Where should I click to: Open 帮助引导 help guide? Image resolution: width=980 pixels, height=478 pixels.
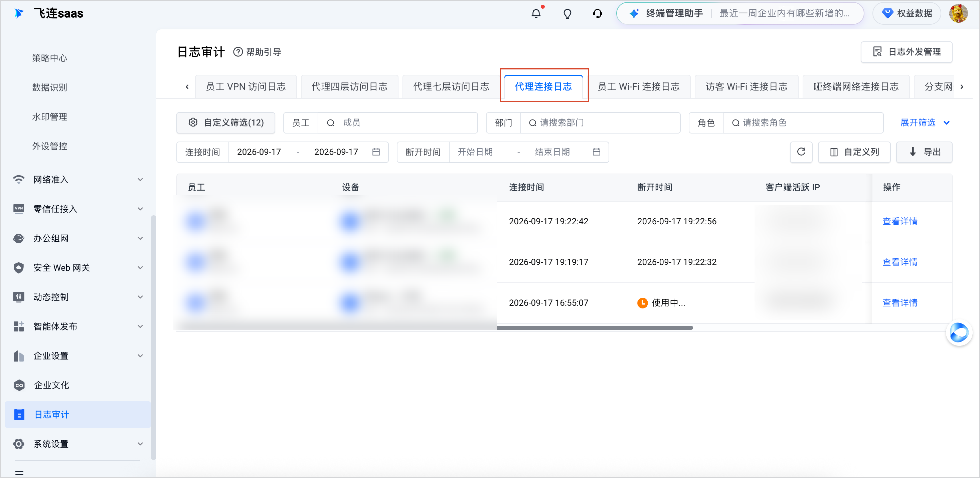tap(258, 52)
